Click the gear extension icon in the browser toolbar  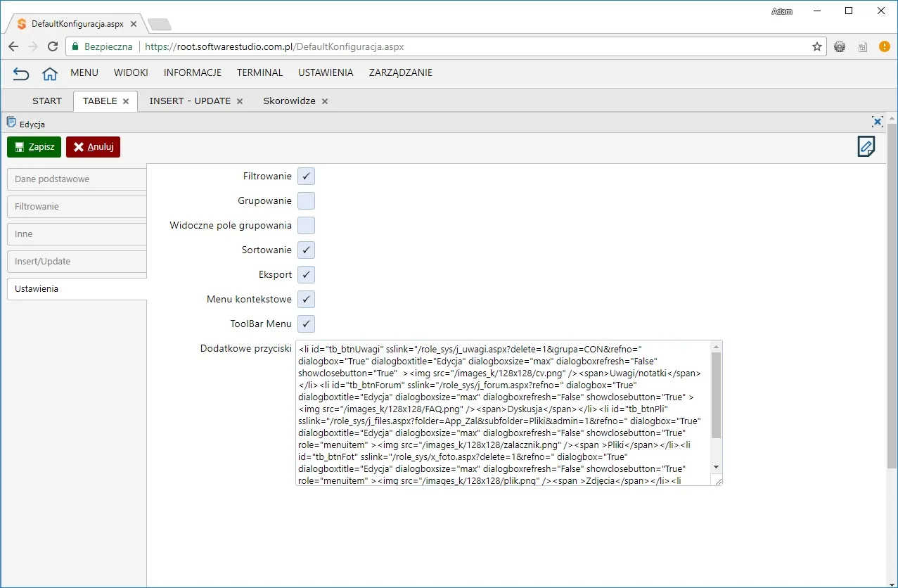coord(840,46)
